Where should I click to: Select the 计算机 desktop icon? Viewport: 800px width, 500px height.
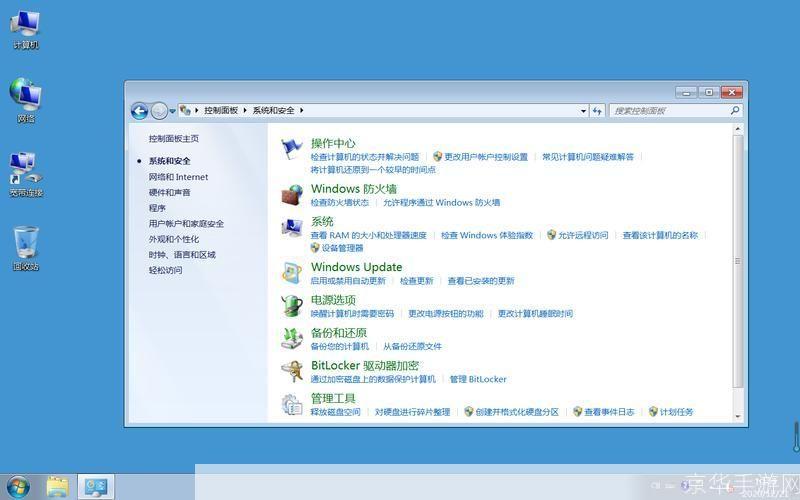(x=26, y=30)
